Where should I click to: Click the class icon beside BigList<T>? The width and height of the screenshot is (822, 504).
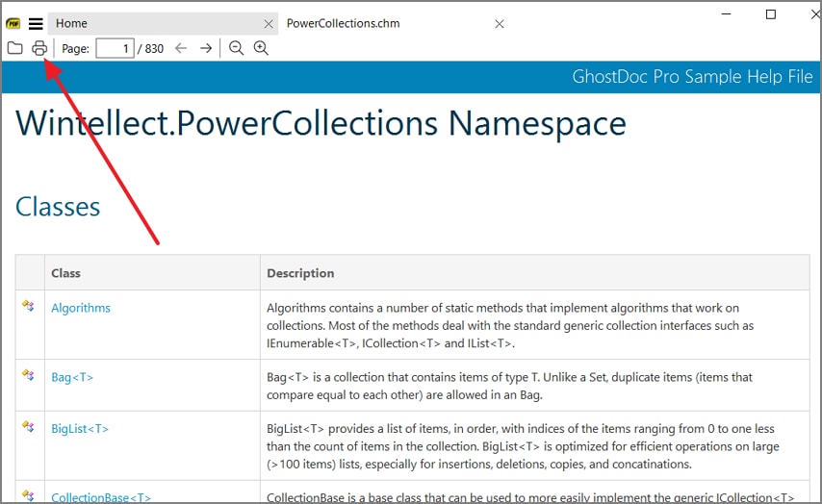point(28,426)
